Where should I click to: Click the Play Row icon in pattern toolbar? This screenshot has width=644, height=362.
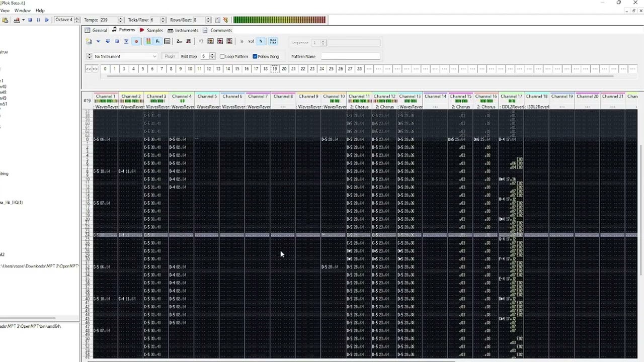[x=126, y=41]
